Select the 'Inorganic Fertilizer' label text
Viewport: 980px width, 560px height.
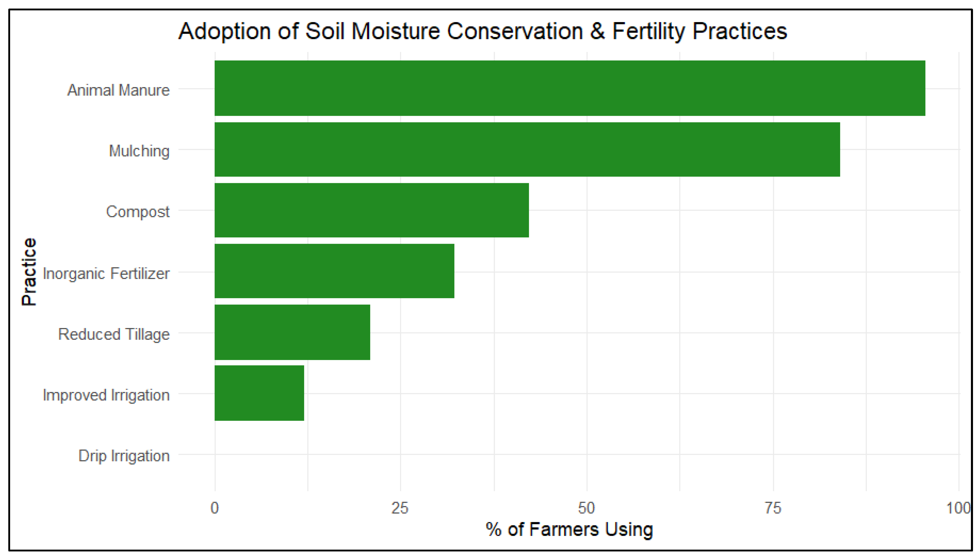click(x=106, y=274)
